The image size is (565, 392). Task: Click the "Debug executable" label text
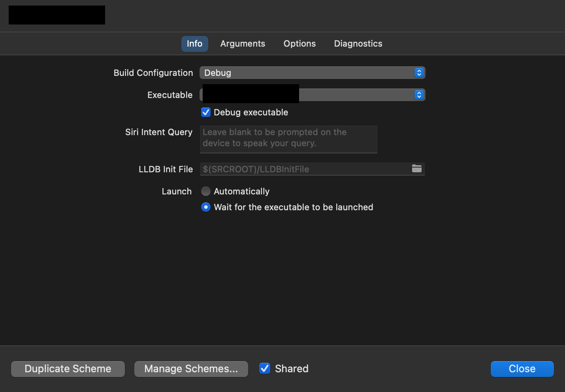(x=251, y=112)
